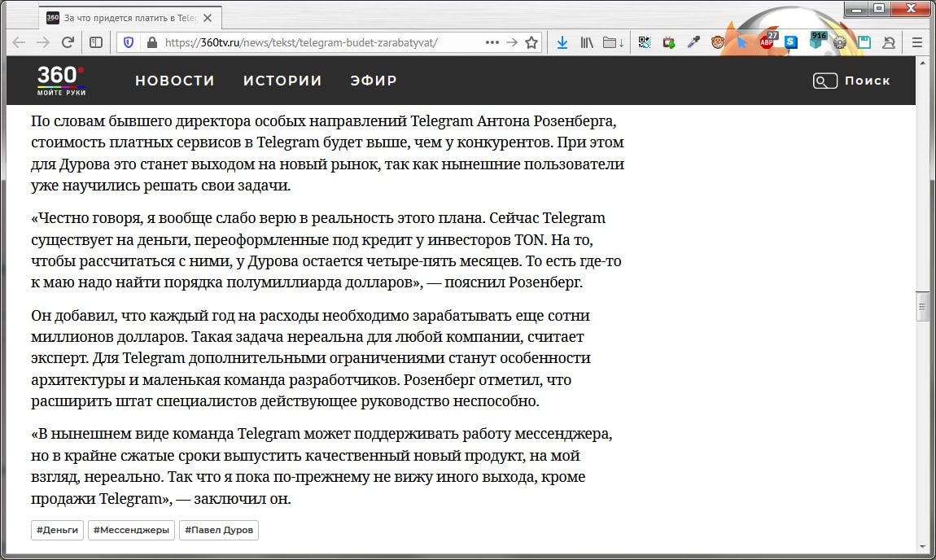The width and height of the screenshot is (936, 560).
Task: Open page actions three-dots menu
Action: click(x=492, y=42)
